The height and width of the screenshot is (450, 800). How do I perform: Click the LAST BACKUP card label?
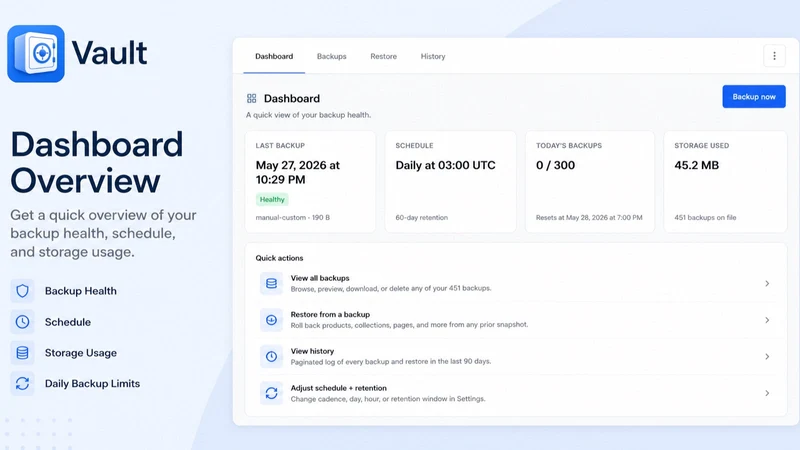pyautogui.click(x=280, y=145)
